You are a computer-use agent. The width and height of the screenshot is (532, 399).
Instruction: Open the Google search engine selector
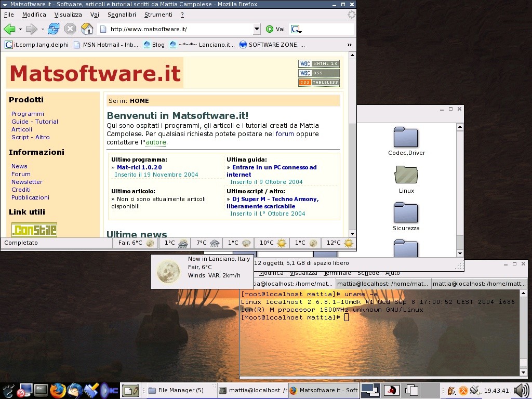296,29
